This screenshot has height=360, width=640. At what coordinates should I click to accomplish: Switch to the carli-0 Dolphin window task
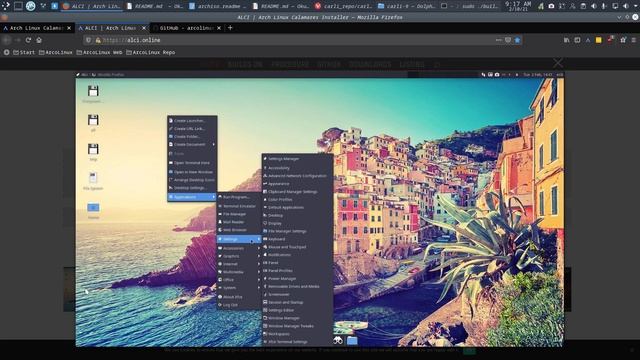click(407, 6)
